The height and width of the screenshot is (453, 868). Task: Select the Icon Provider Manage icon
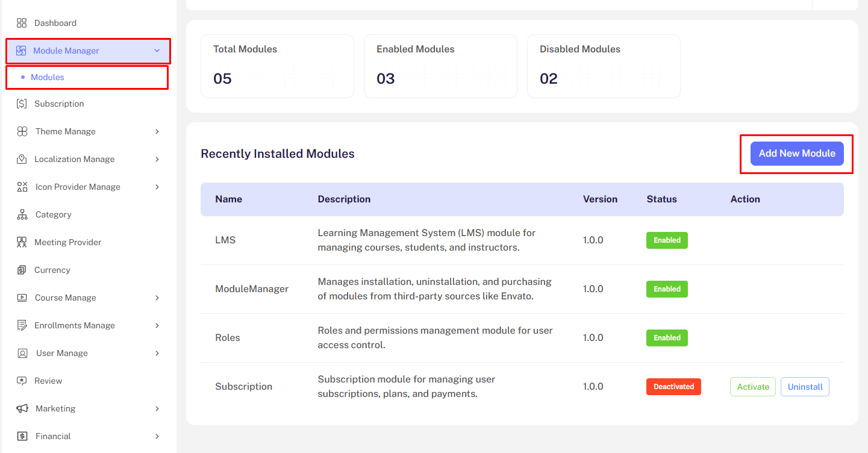pyautogui.click(x=22, y=186)
